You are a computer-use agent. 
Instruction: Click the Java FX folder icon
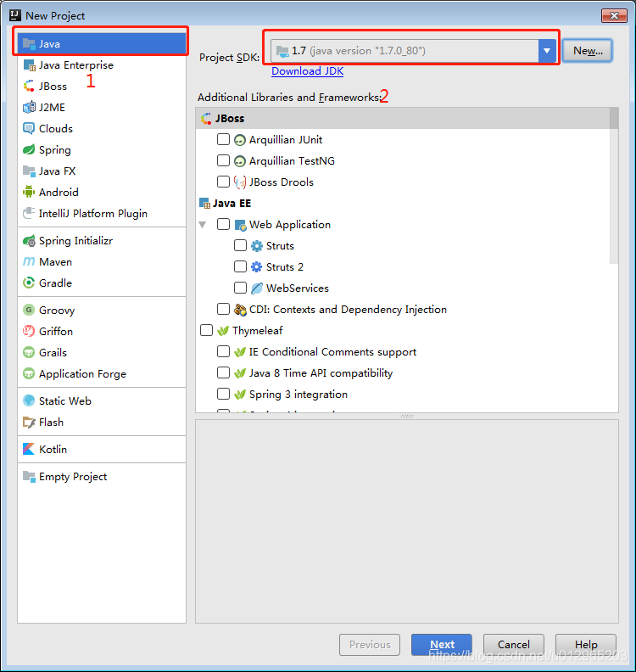pyautogui.click(x=29, y=171)
